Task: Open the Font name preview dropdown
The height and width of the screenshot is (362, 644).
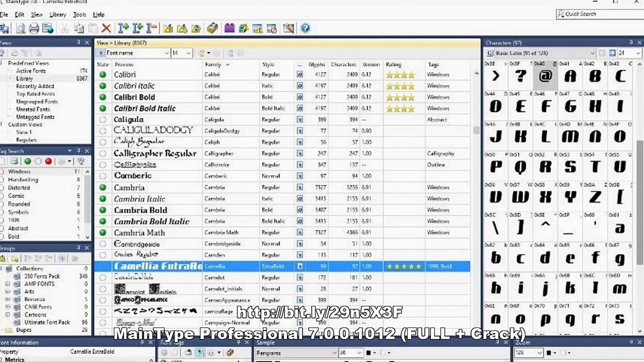Action: pos(167,53)
